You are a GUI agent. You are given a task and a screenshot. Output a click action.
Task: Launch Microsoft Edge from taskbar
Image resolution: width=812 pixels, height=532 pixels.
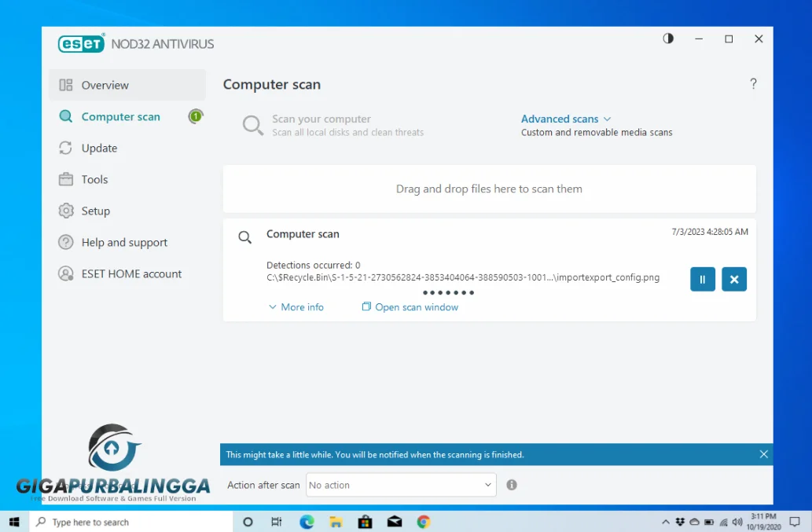(x=307, y=522)
